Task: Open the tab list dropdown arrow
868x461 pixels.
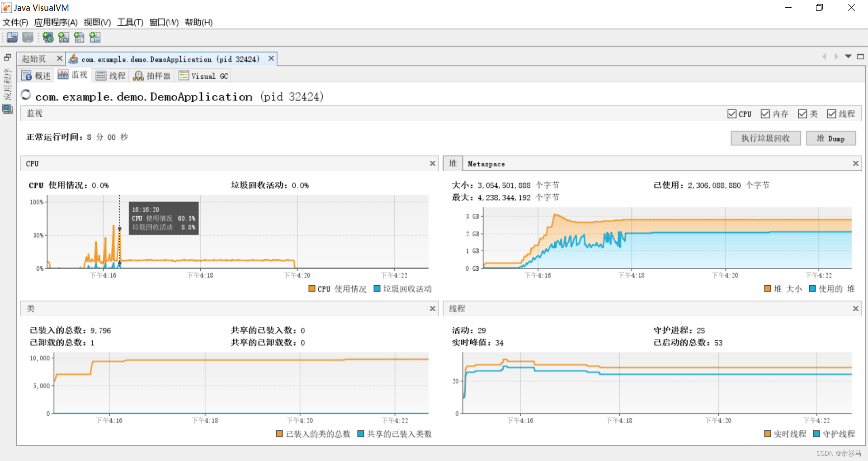Action: pyautogui.click(x=848, y=56)
